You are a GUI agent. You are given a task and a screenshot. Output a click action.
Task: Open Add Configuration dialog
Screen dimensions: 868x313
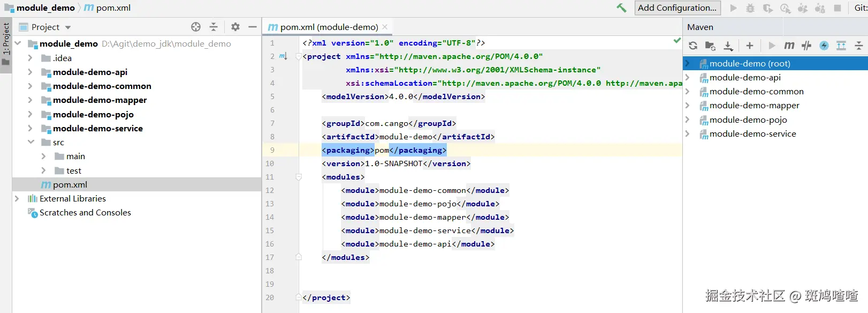pos(677,8)
